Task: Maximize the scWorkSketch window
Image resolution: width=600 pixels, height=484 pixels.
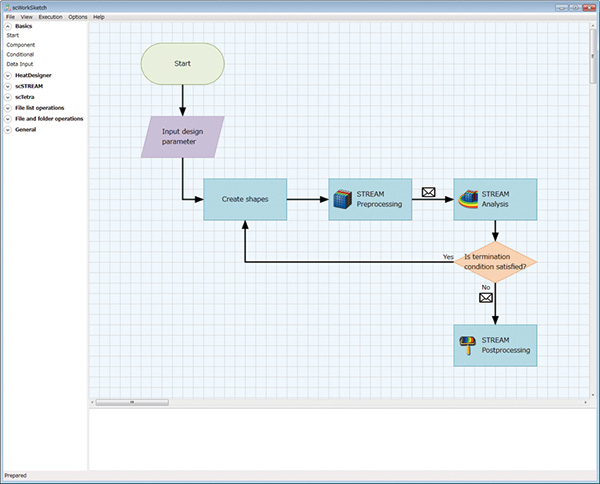Action: pyautogui.click(x=575, y=8)
